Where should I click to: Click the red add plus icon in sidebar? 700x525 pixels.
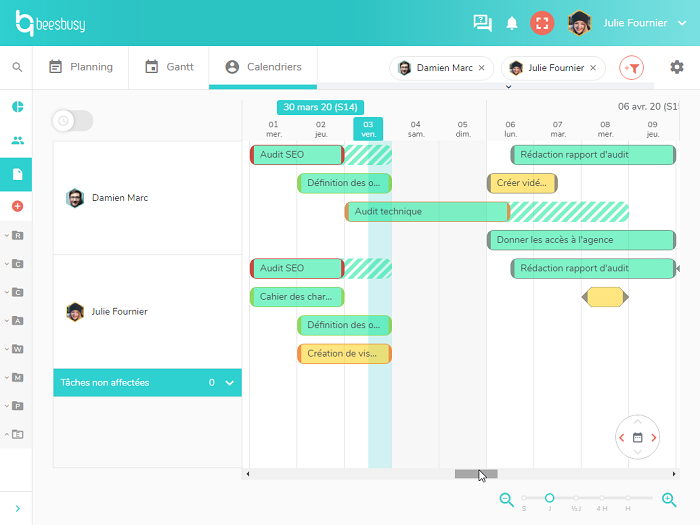(17, 206)
